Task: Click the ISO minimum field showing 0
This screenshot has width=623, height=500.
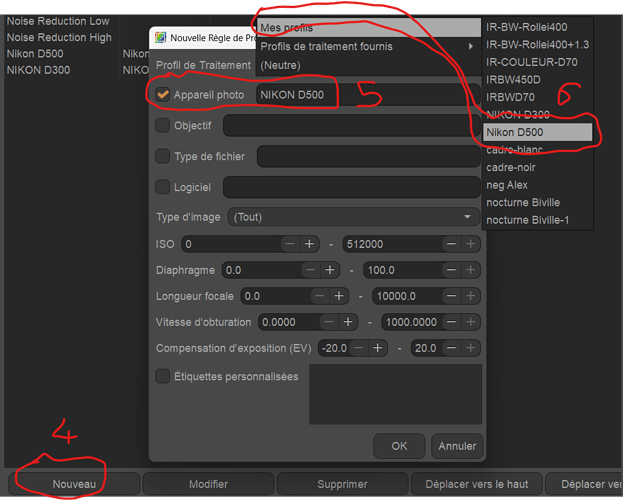Action: coord(231,244)
